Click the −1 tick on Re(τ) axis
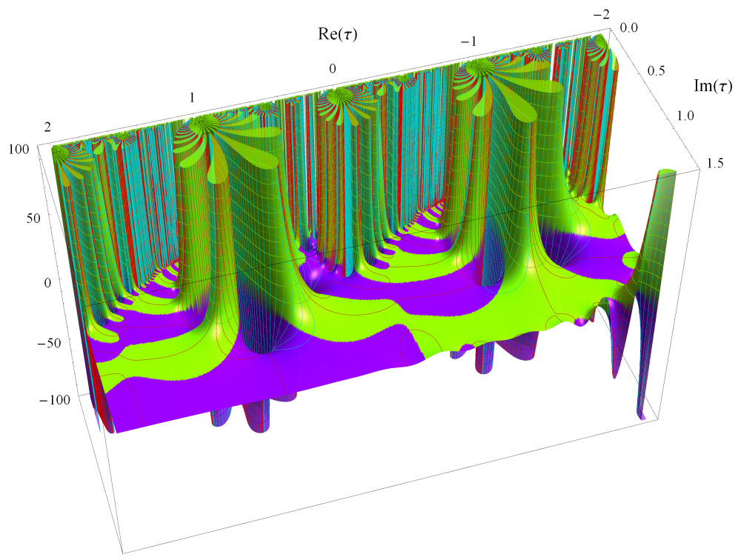This screenshot has width=741, height=560. pyautogui.click(x=468, y=41)
